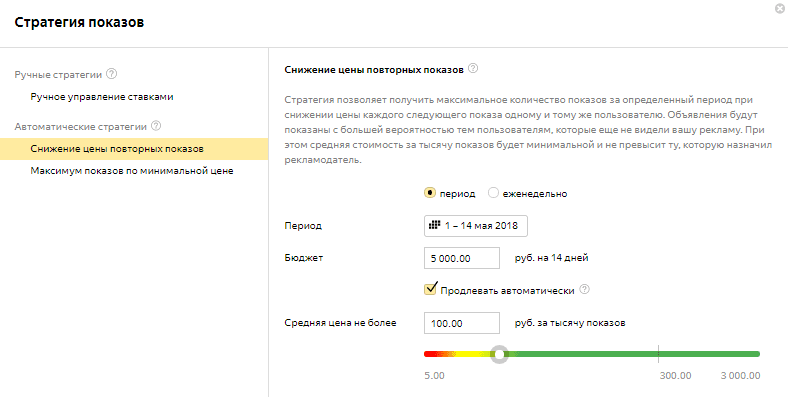Click the Автоматические стратегии section label
Screen dimensions: 788x397
click(x=80, y=127)
